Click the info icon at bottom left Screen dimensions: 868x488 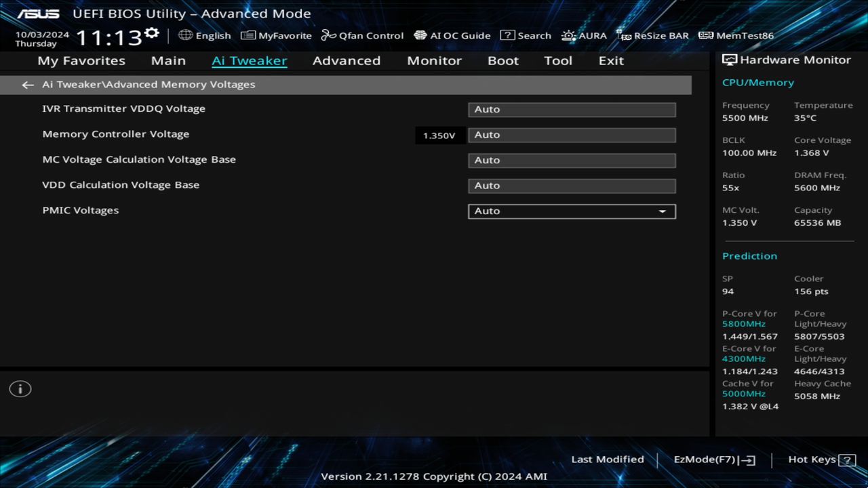tap(20, 388)
